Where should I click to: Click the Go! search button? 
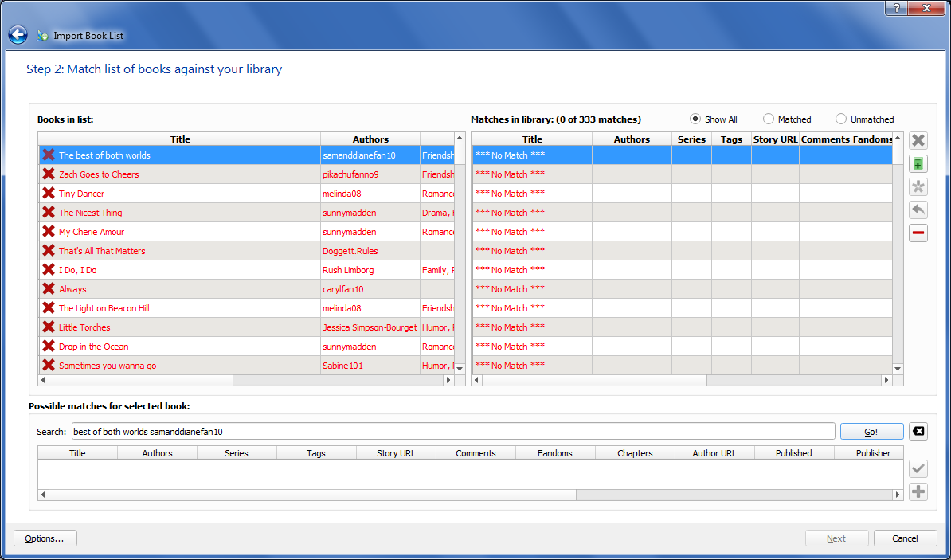(871, 432)
